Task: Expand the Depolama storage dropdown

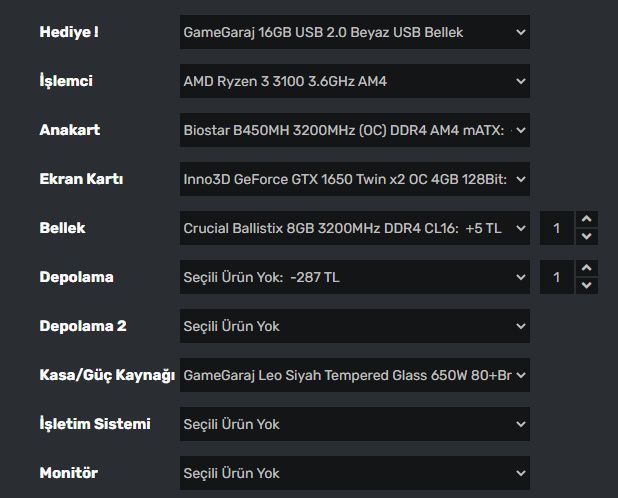Action: click(x=354, y=277)
